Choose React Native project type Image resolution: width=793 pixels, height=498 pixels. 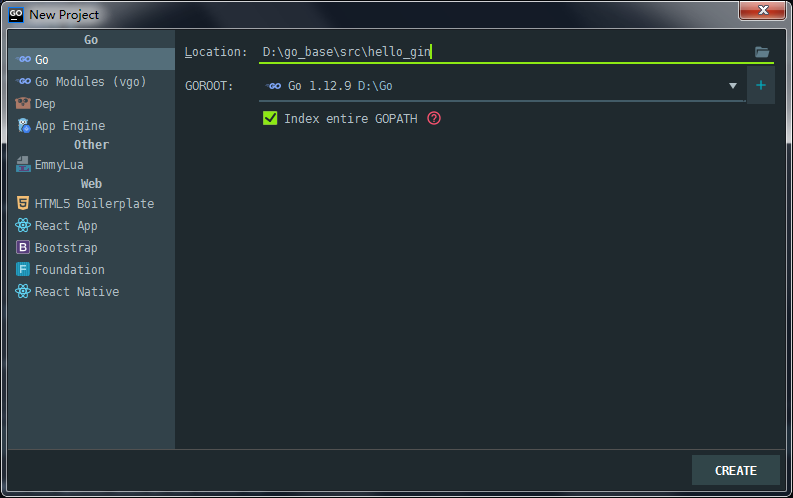point(91,291)
